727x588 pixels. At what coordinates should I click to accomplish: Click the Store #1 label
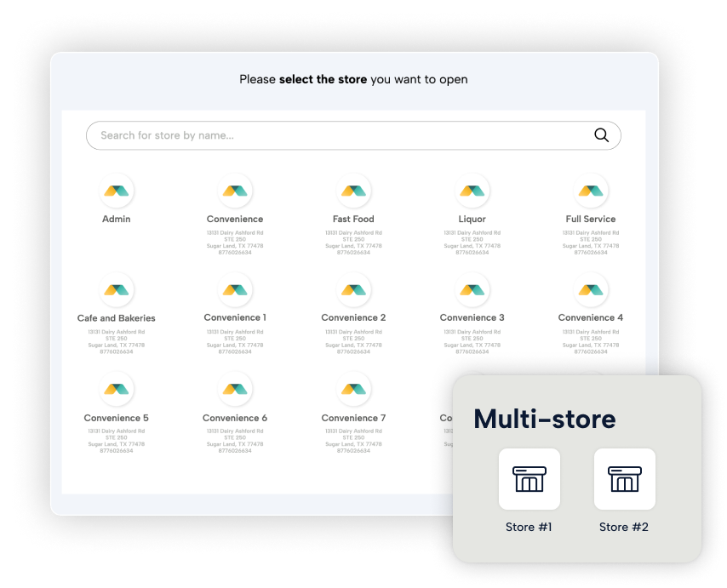coord(529,527)
